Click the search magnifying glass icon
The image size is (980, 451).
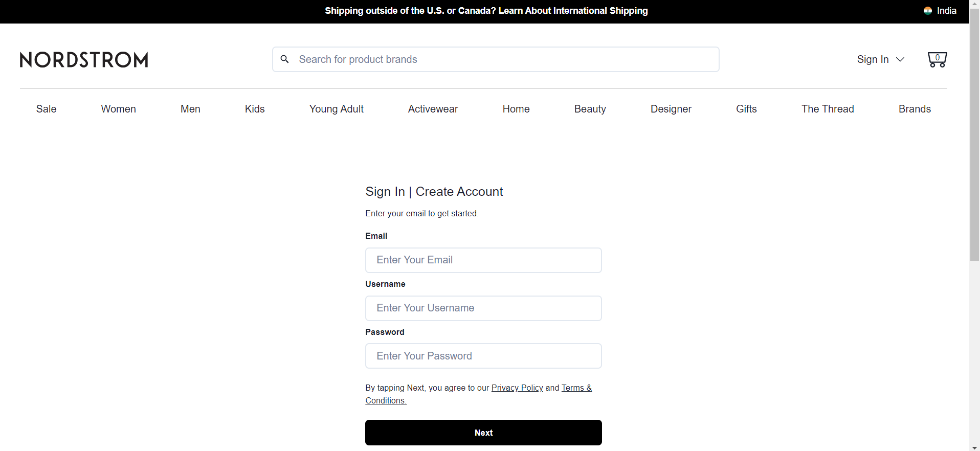pos(285,59)
